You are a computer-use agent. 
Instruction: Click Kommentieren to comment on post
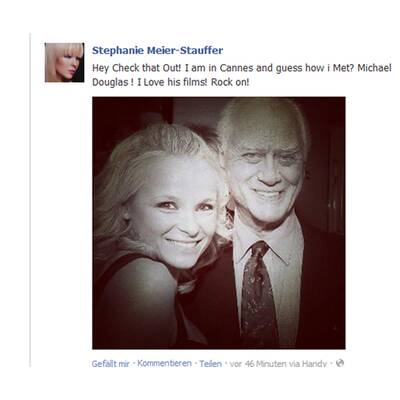164,363
